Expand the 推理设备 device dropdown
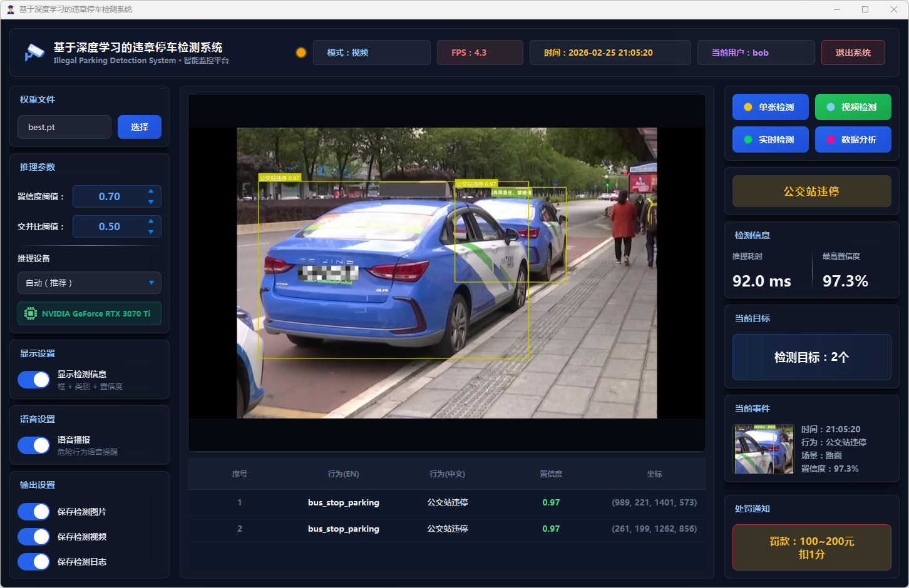This screenshot has height=588, width=909. 90,283
